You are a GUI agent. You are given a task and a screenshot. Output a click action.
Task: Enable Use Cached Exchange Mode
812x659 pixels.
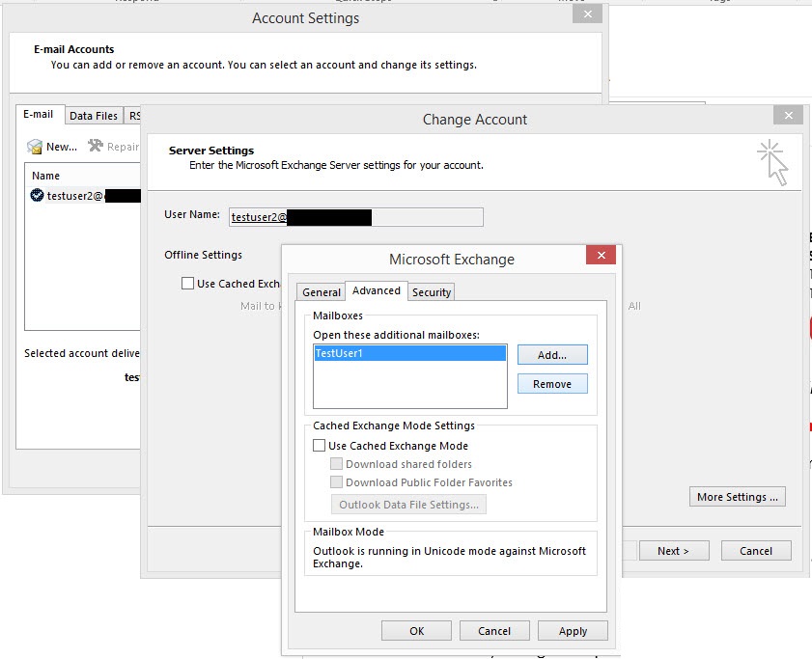tap(319, 445)
